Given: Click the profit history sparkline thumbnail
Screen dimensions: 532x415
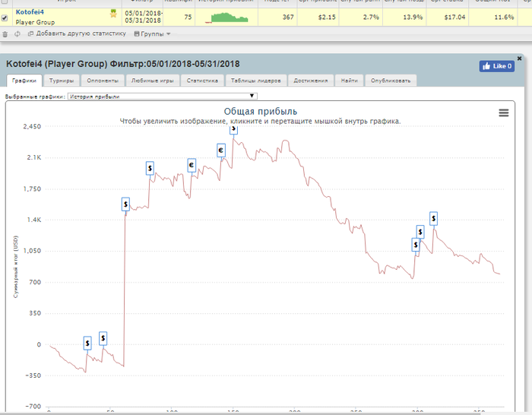Looking at the screenshot, I should pos(226,17).
